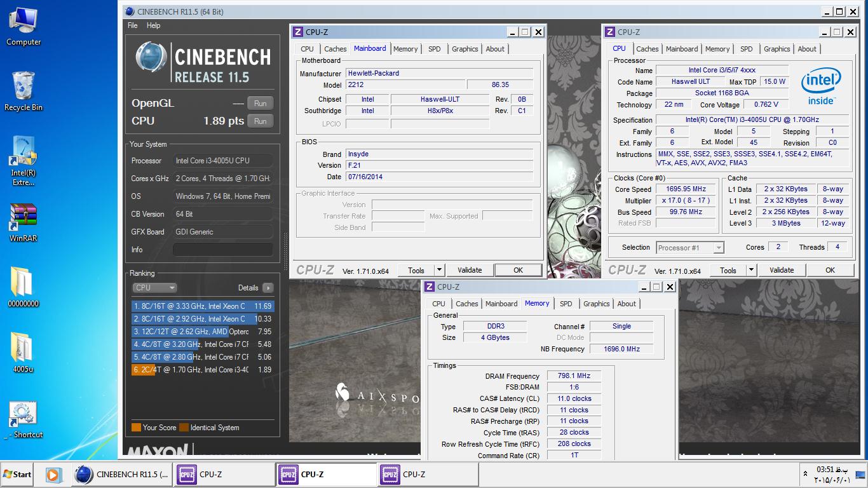Viewport: 868px width, 488px height.
Task: Click the CINEBENCH logo sphere
Action: click(x=151, y=58)
